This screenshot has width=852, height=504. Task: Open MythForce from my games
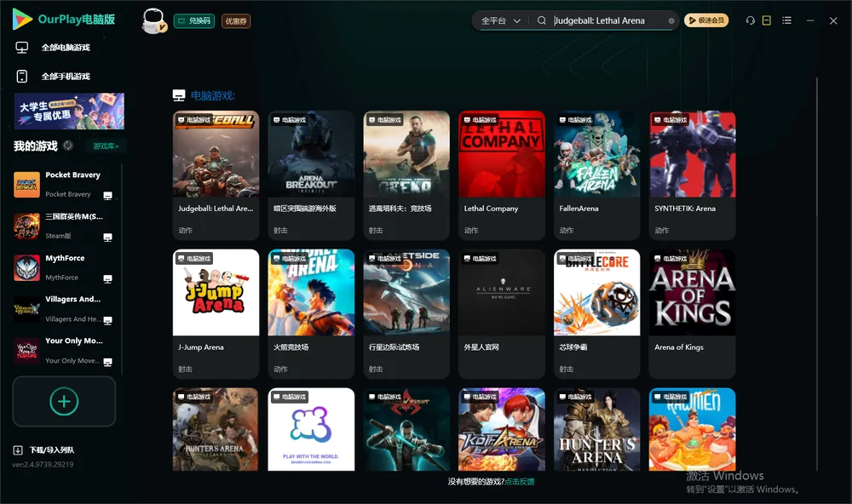tap(64, 267)
